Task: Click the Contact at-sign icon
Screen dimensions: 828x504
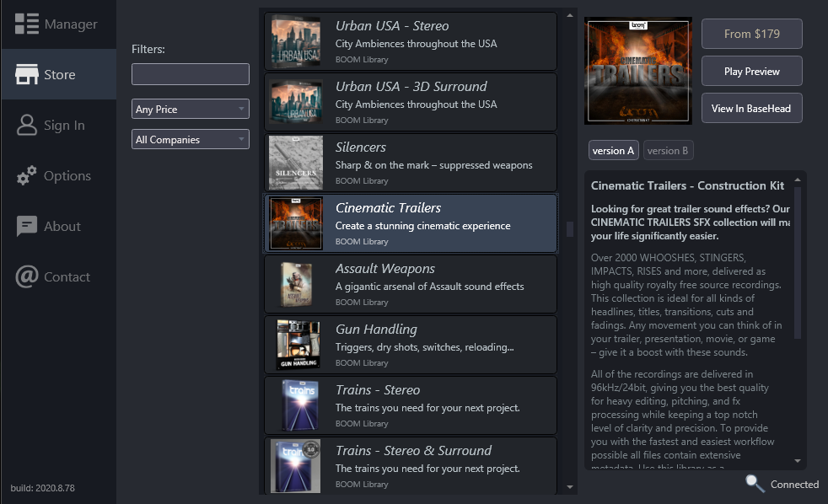Action: pos(26,276)
